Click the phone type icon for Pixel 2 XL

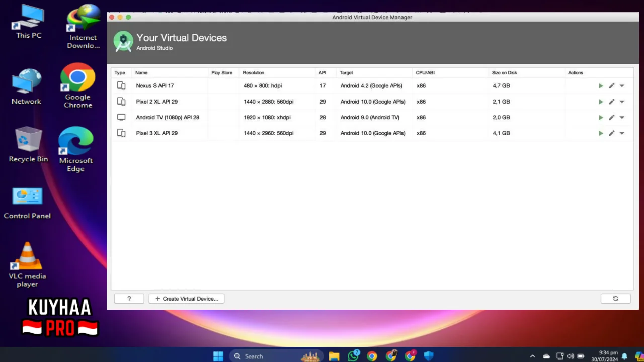[x=121, y=102]
